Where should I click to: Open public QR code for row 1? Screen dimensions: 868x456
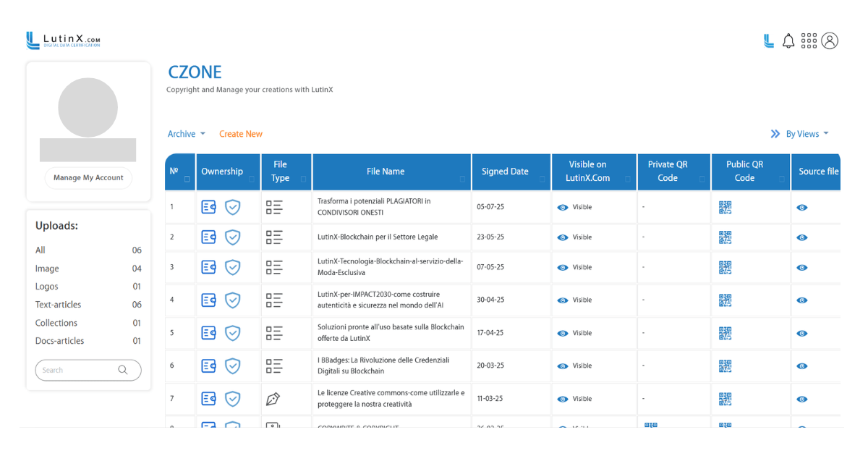click(x=725, y=208)
